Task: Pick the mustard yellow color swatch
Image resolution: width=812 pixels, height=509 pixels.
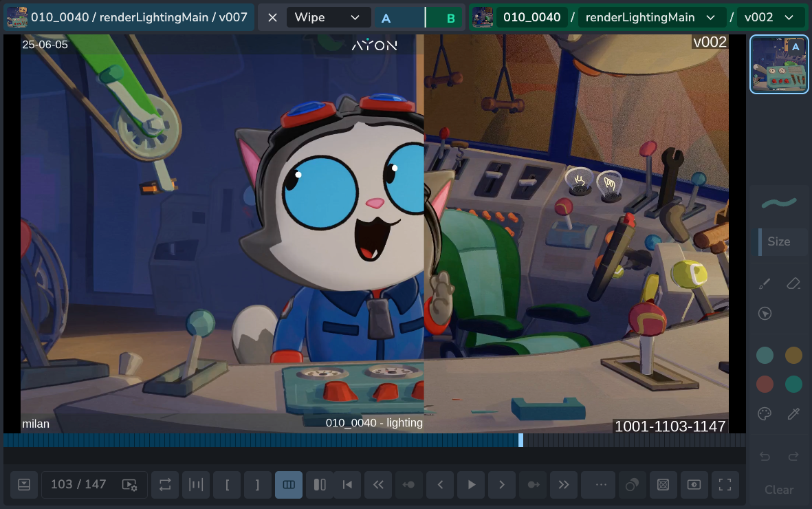Action: (793, 356)
